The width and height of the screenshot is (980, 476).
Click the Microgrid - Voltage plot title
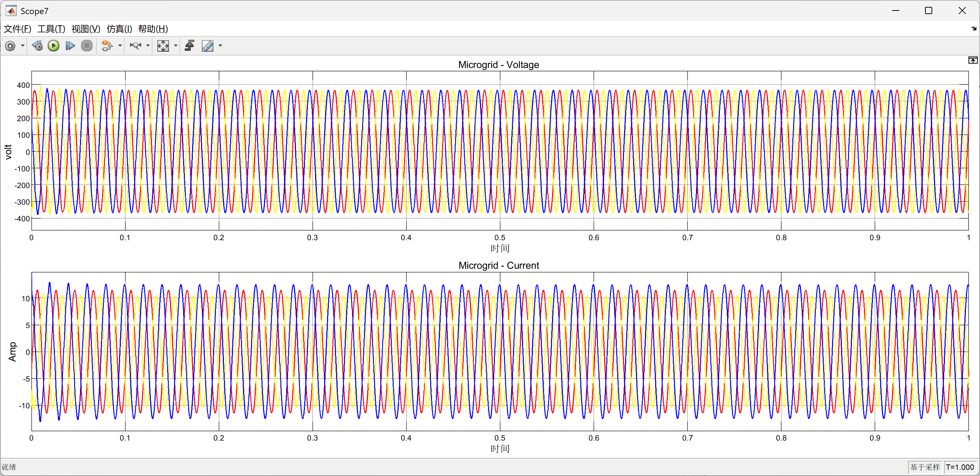click(x=499, y=65)
